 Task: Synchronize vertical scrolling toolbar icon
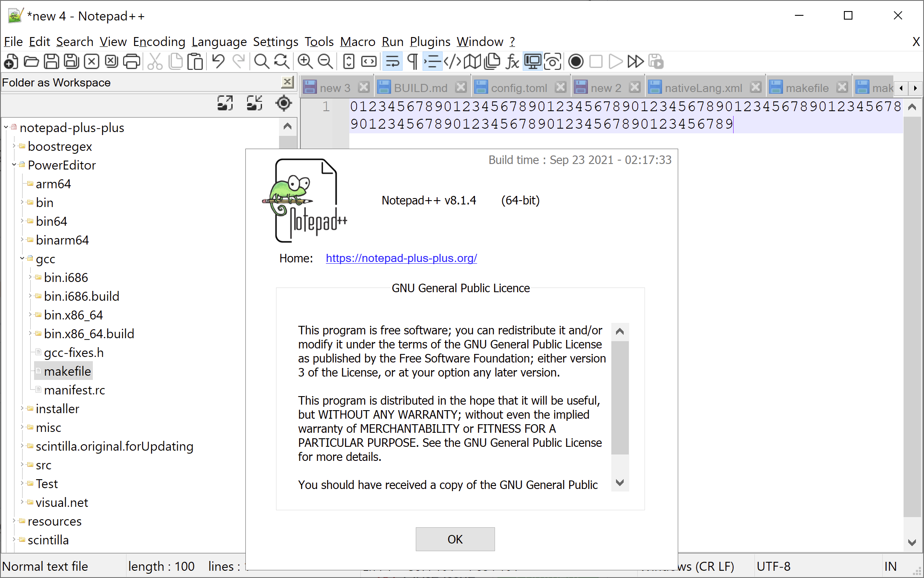tap(349, 62)
